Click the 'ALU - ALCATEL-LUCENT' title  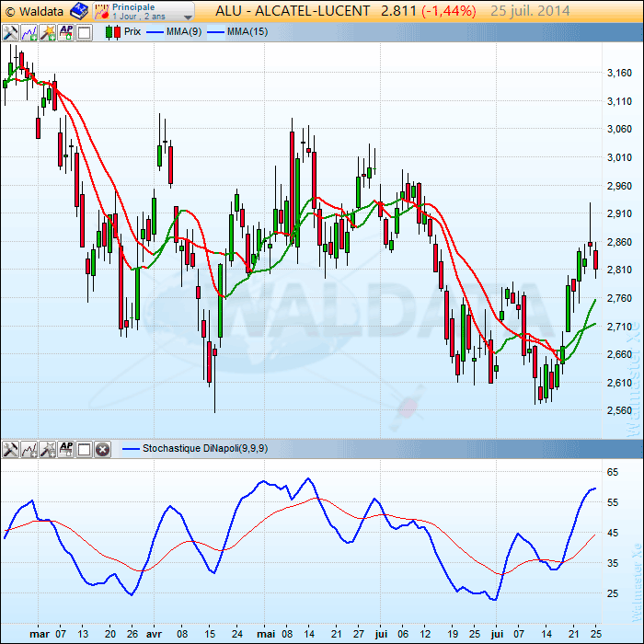pyautogui.click(x=293, y=11)
